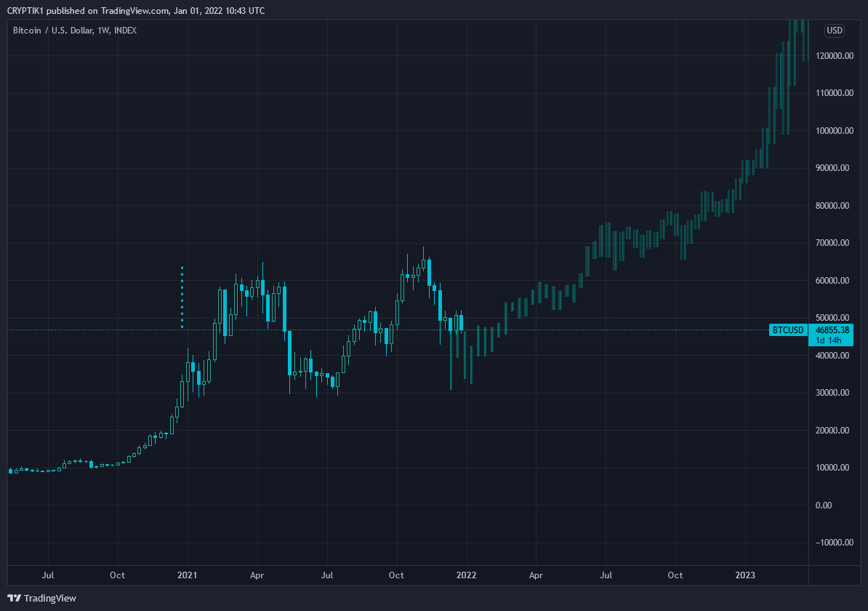The image size is (868, 611).
Task: Open the TradingView logo in the footer
Action: point(42,598)
